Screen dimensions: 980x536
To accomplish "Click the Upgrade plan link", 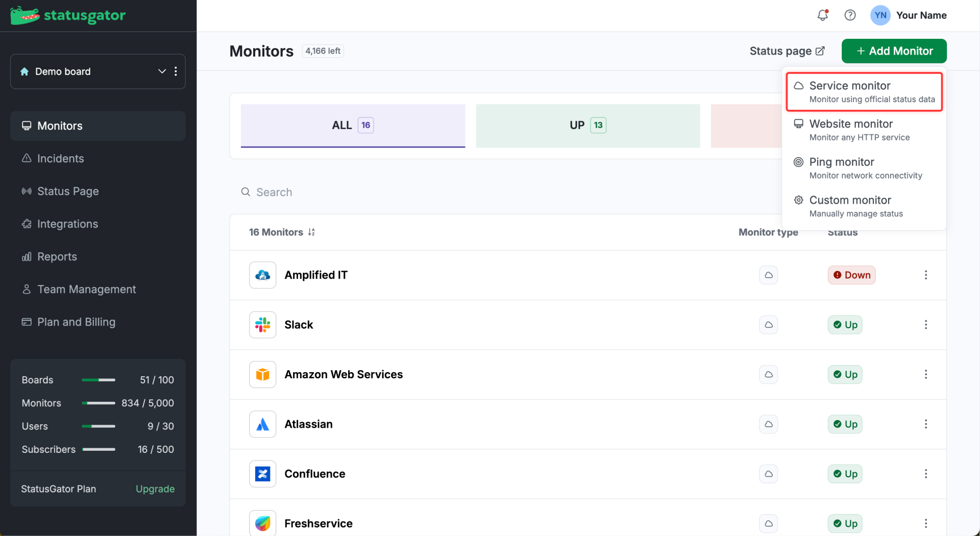I will click(155, 489).
